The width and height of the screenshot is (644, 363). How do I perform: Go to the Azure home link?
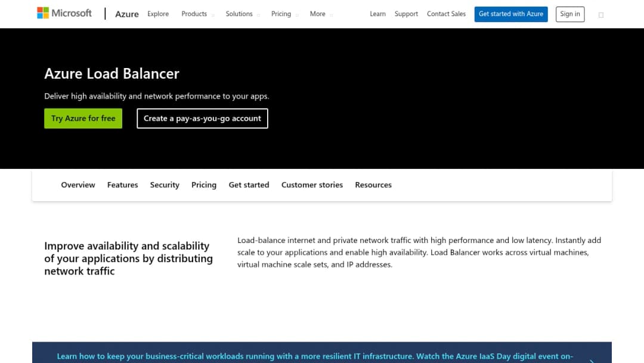(x=126, y=14)
